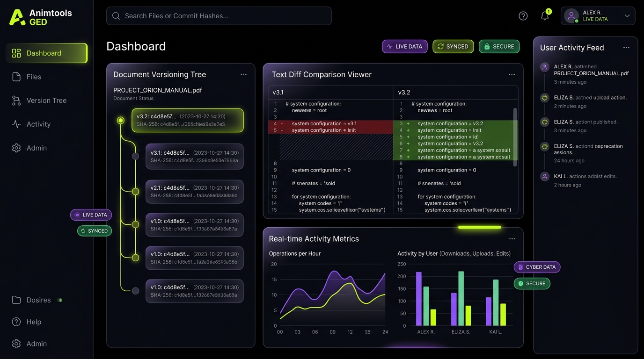Click the Help circle icon in sidebar
This screenshot has width=644, height=359.
pyautogui.click(x=16, y=322)
